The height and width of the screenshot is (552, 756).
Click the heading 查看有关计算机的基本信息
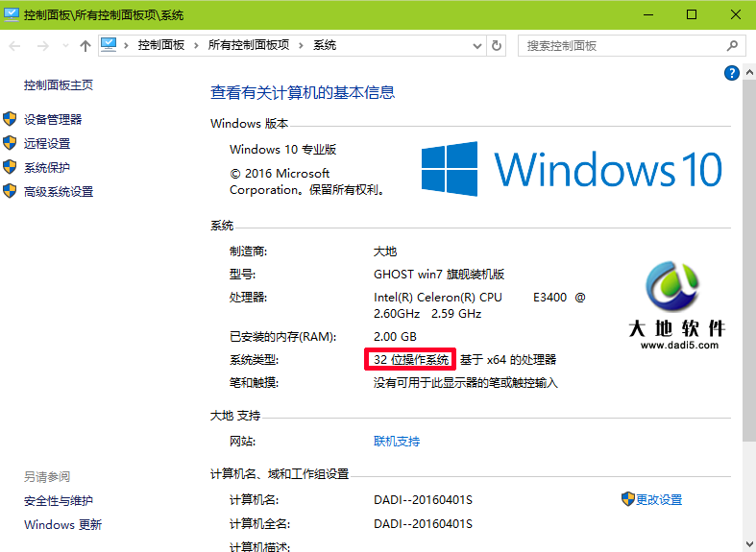point(303,92)
